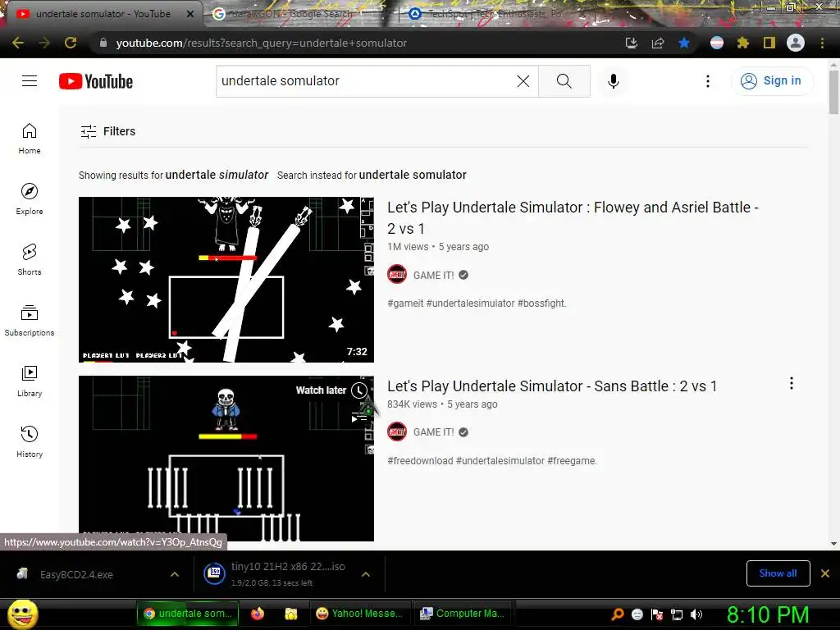Click the #gameit hashtag

[405, 304]
